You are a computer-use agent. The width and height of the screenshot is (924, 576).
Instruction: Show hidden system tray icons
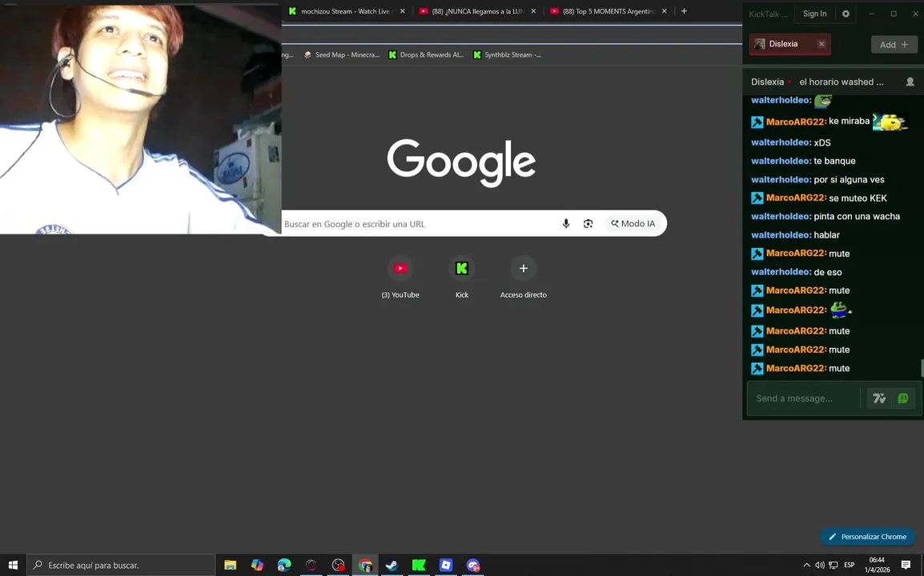pyautogui.click(x=806, y=566)
